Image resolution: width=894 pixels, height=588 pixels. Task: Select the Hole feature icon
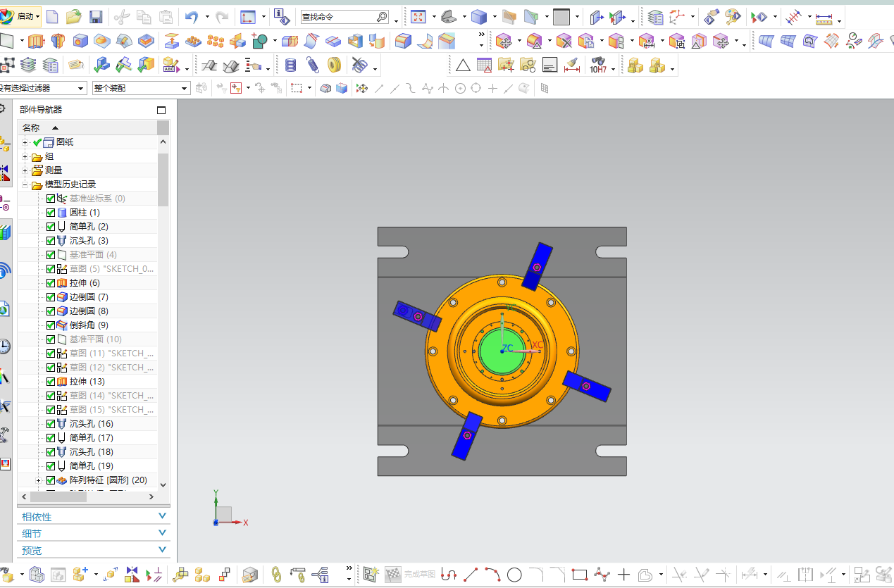coord(80,41)
